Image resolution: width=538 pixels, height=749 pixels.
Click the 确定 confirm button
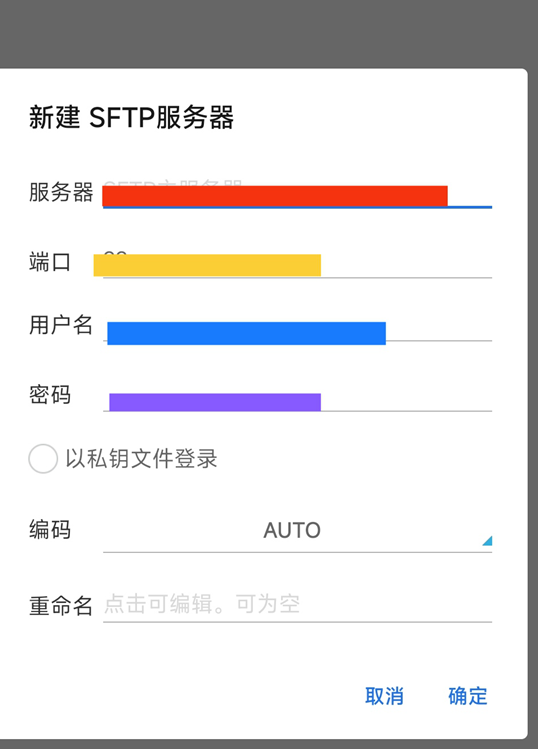pyautogui.click(x=468, y=696)
